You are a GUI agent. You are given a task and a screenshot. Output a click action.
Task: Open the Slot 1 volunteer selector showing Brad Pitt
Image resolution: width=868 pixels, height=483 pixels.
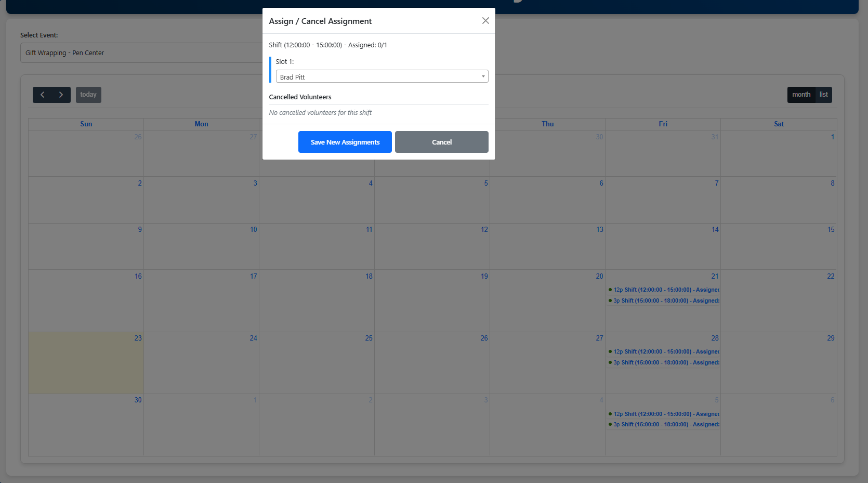point(382,76)
